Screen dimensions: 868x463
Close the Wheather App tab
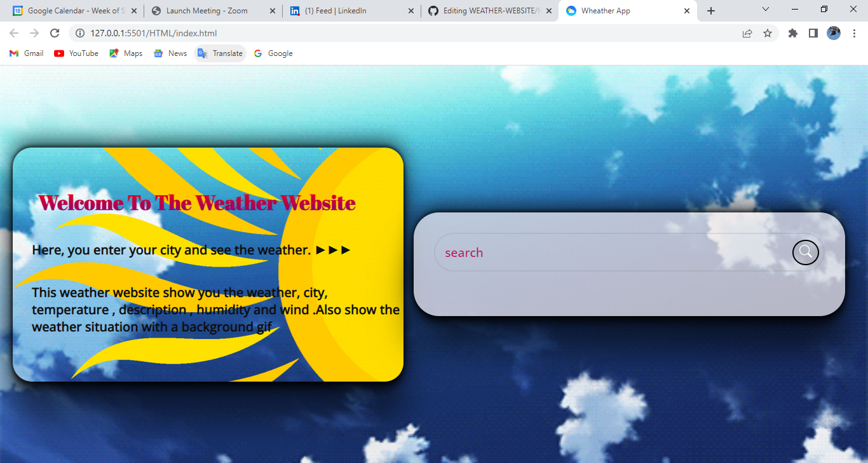click(687, 11)
